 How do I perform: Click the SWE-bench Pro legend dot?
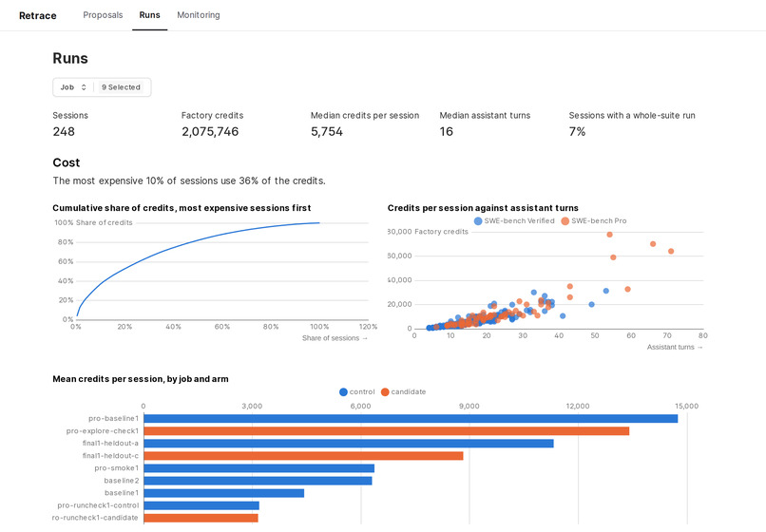[x=565, y=220]
